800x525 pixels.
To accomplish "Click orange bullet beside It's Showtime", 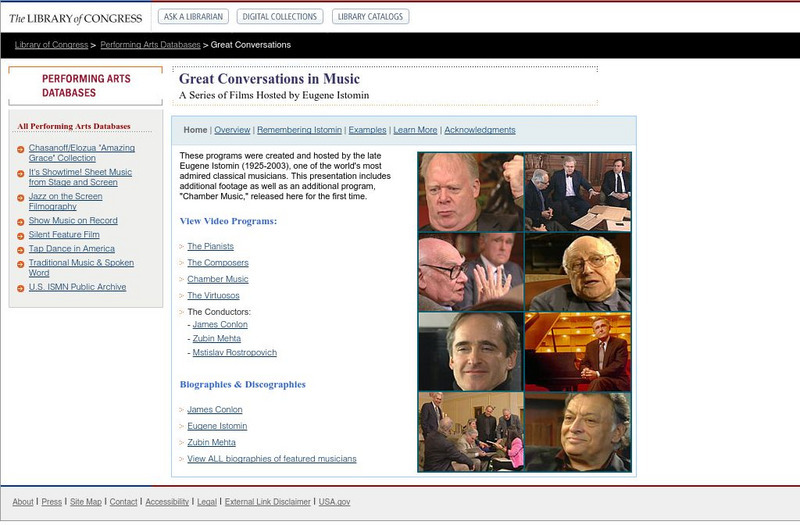I will click(20, 173).
